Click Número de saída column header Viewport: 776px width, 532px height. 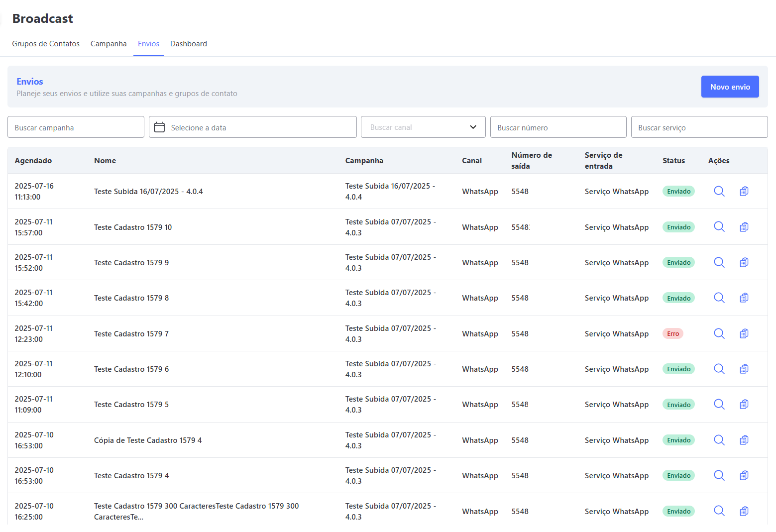tap(532, 160)
